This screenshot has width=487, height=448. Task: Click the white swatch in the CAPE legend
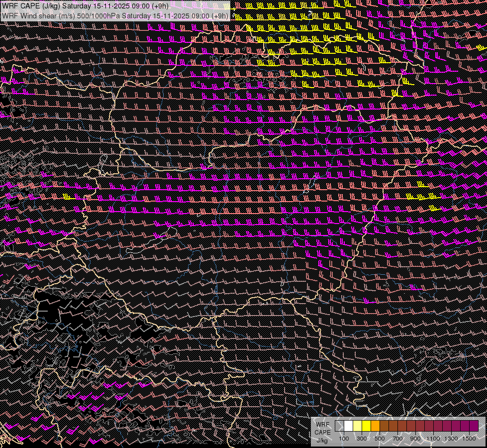[x=348, y=426]
